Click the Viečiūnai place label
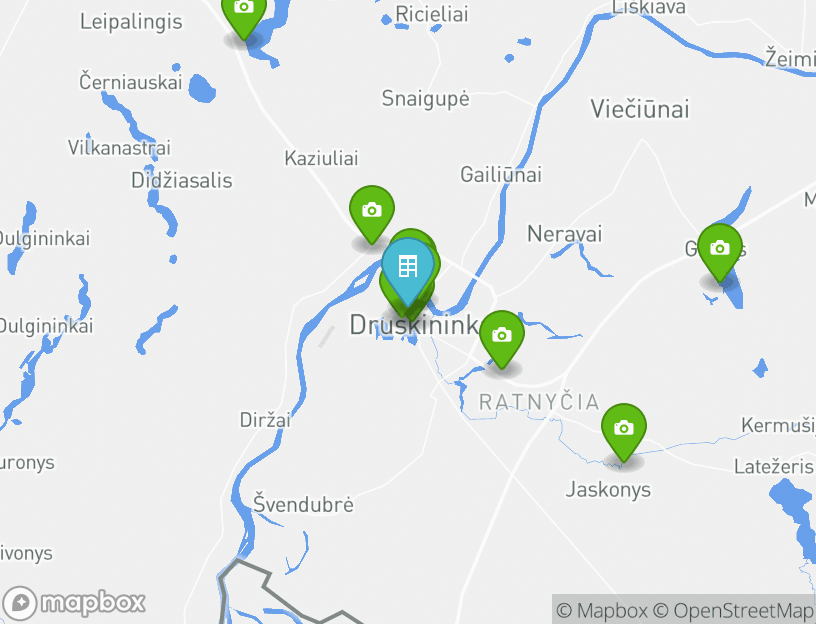The height and width of the screenshot is (624, 816). click(640, 109)
